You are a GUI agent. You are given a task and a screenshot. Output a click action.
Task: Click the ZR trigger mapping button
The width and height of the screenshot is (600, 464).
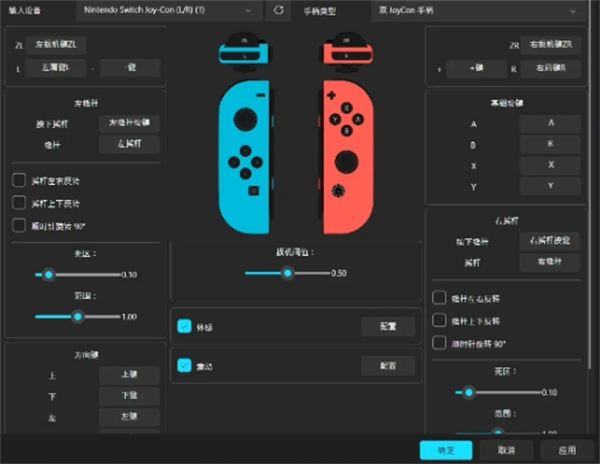click(x=551, y=45)
